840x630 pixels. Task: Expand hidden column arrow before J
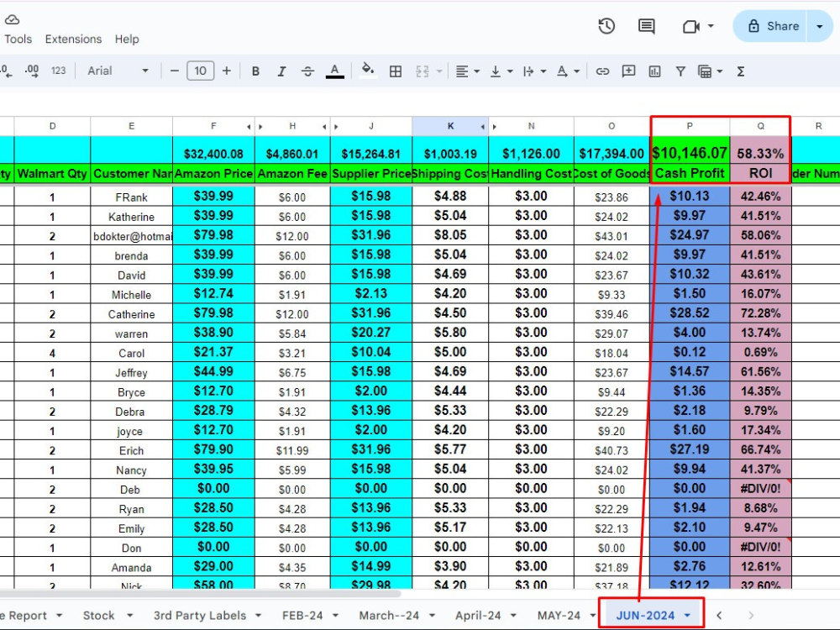(x=337, y=127)
